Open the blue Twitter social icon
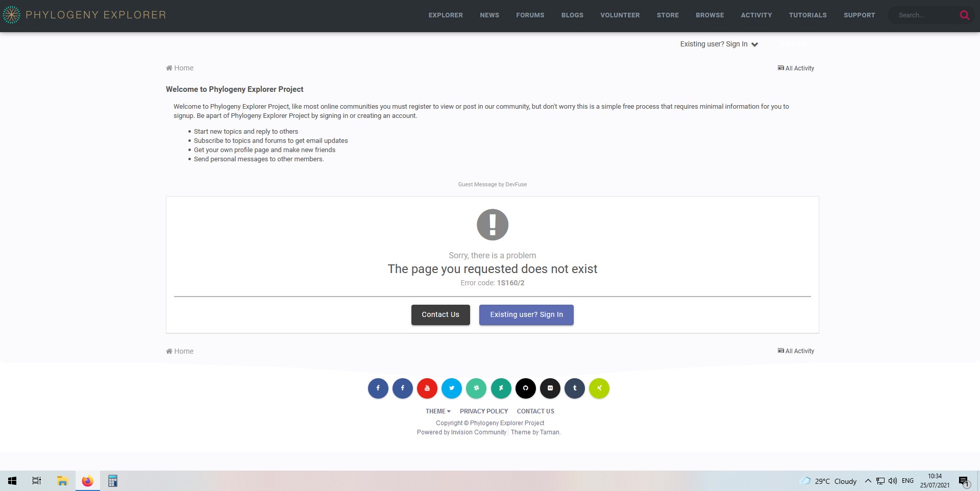Screen dimensions: 980x491 [452, 388]
